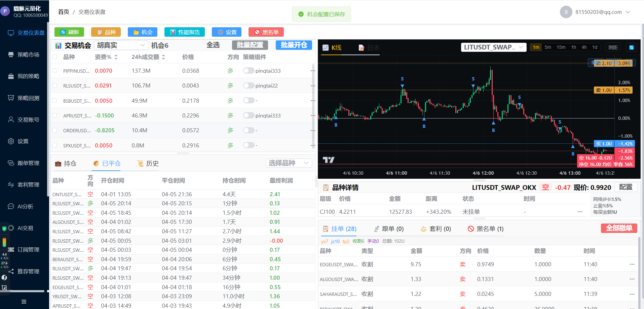Click the 卖 1.0U 1.57% price label

(x=613, y=90)
